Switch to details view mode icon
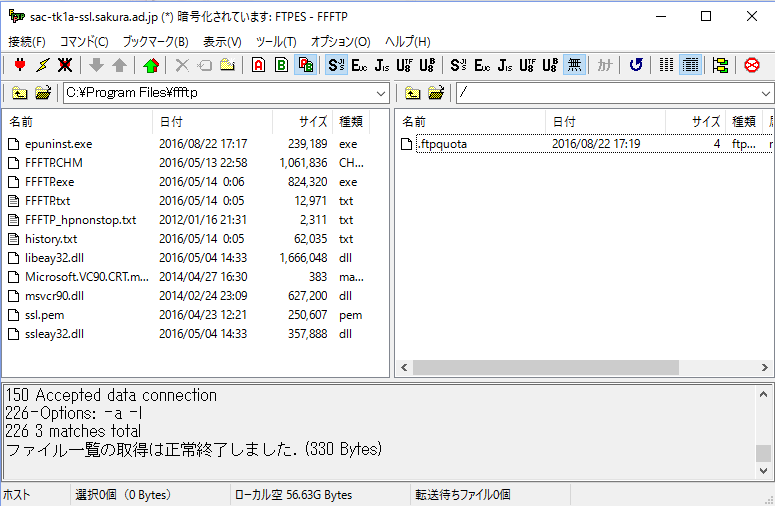This screenshot has width=775, height=506. (x=690, y=65)
